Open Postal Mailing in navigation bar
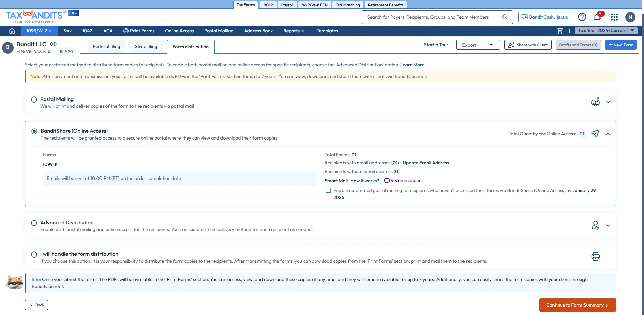The image size is (644, 315). [x=219, y=31]
